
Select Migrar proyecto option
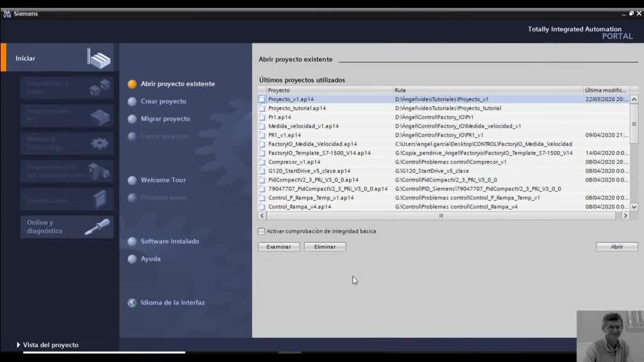[x=165, y=119]
